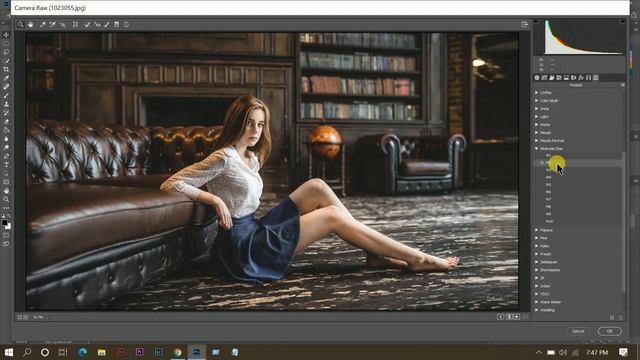
Task: Select the Spot Removal tool
Action: [87, 24]
